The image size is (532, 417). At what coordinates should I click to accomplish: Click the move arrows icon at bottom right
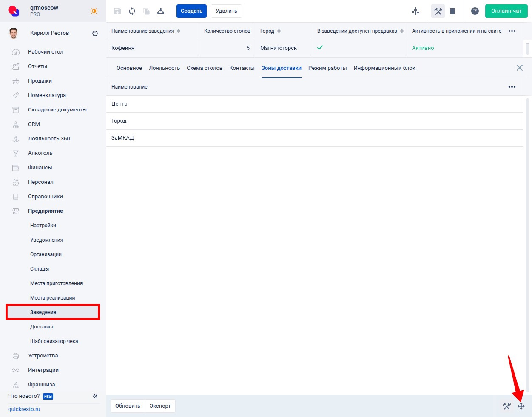[x=521, y=406]
